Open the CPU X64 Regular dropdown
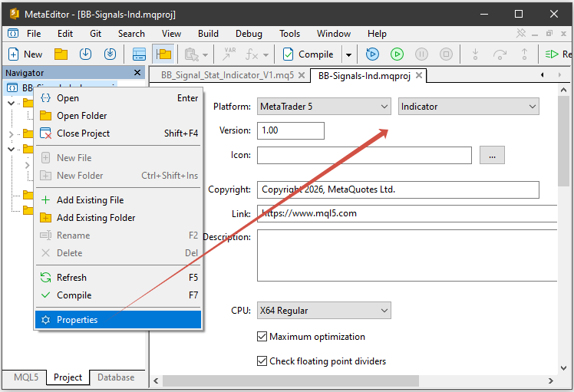The width and height of the screenshot is (574, 392). click(x=324, y=311)
